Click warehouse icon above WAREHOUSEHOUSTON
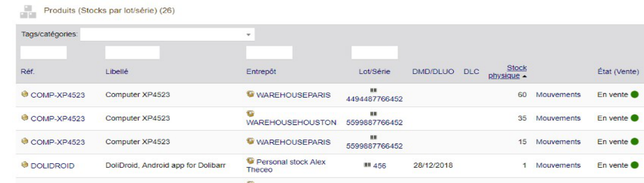This screenshot has width=644, height=183. tap(250, 114)
